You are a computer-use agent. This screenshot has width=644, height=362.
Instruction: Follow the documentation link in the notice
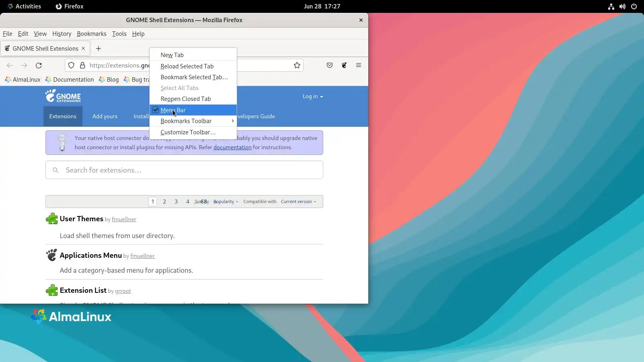coord(232,148)
